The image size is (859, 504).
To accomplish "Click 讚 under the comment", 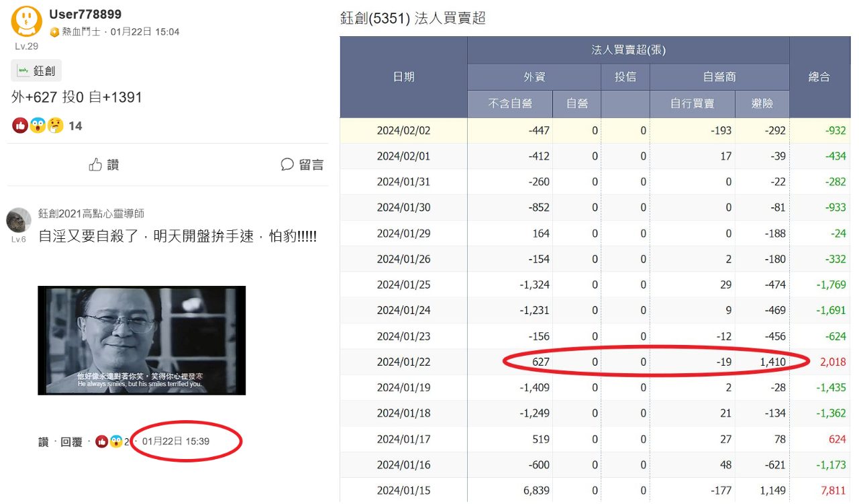I will pos(44,442).
